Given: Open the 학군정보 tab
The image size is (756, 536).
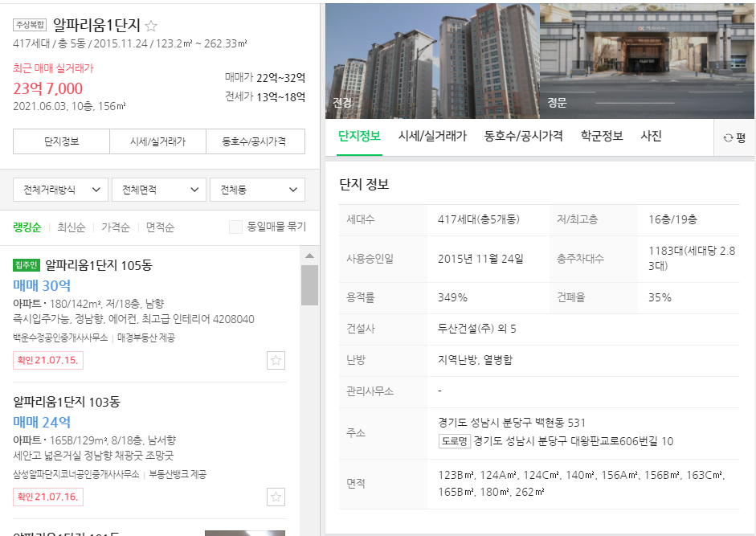Looking at the screenshot, I should point(601,137).
